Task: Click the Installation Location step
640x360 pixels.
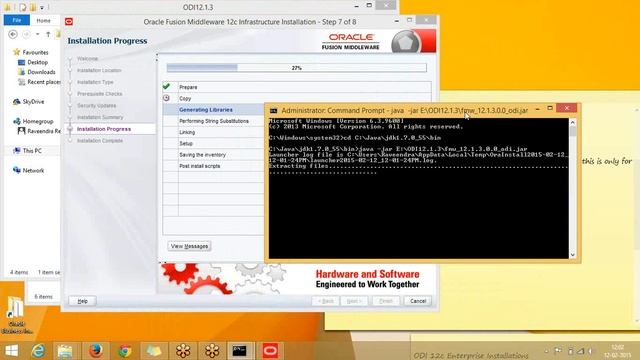Action: tap(99, 70)
